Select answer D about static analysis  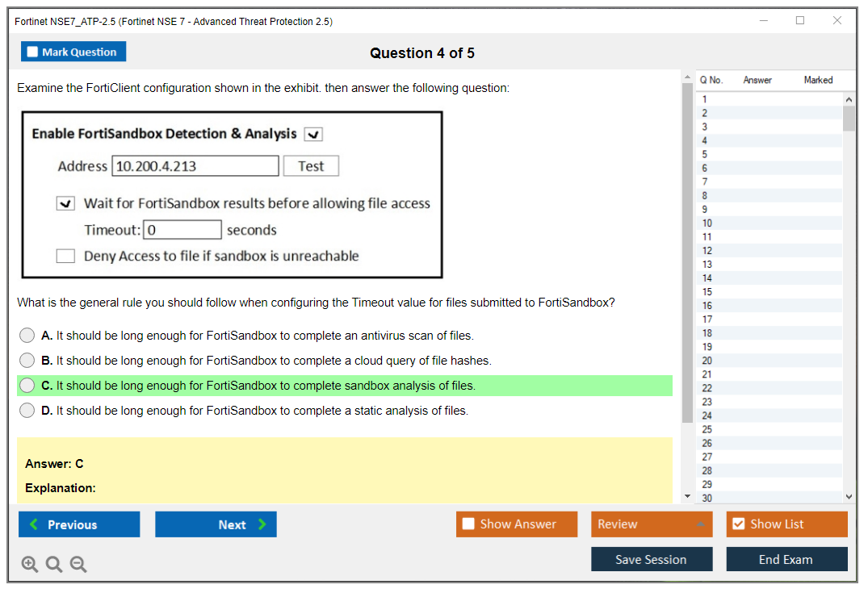(27, 411)
